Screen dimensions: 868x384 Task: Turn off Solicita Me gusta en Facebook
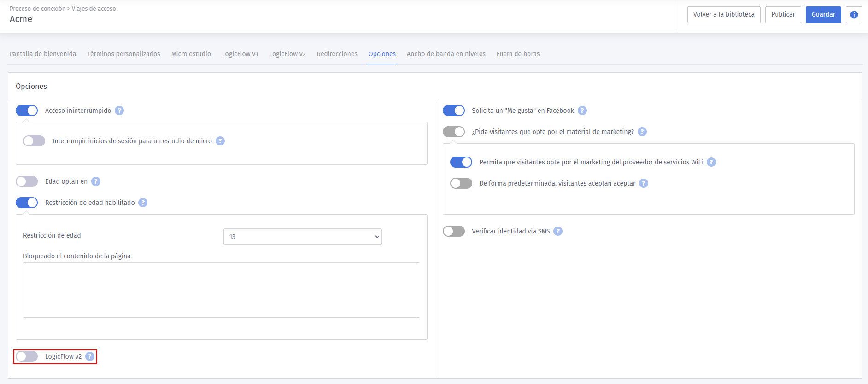click(x=454, y=111)
